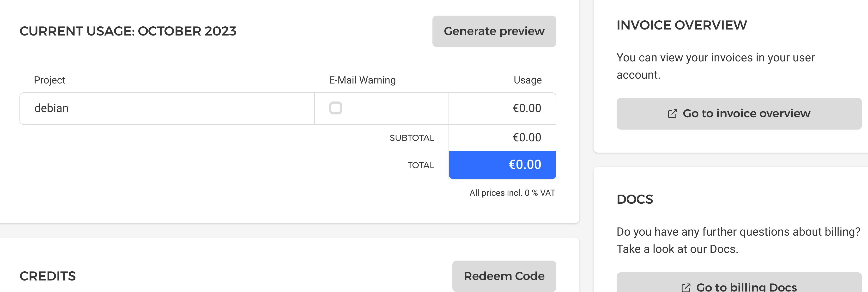The image size is (868, 292).
Task: Open the Go to invoice overview button
Action: point(739,114)
